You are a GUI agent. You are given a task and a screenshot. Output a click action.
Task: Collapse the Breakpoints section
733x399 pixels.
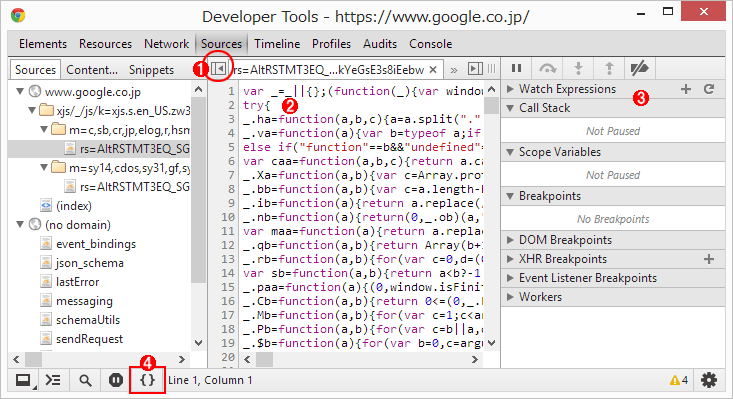tap(510, 196)
